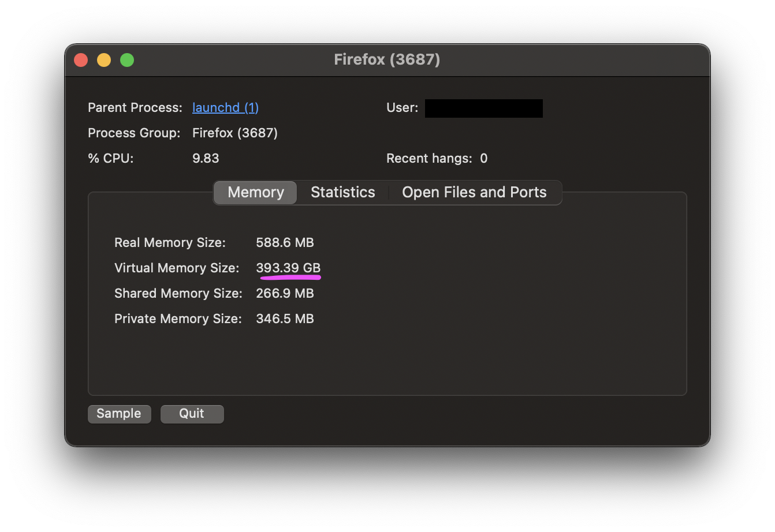Viewport: 775px width, 532px height.
Task: Click the % CPU value 9.83
Action: coord(206,159)
